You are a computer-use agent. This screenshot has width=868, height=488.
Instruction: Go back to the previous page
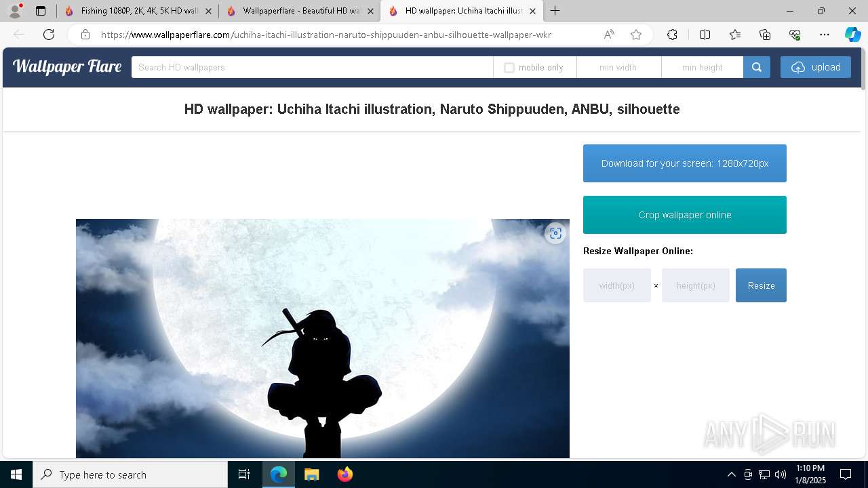coord(19,35)
